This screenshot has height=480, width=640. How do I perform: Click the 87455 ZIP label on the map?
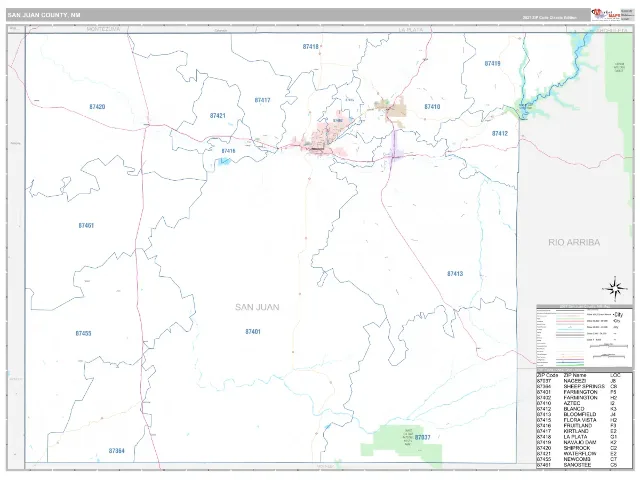click(x=83, y=333)
